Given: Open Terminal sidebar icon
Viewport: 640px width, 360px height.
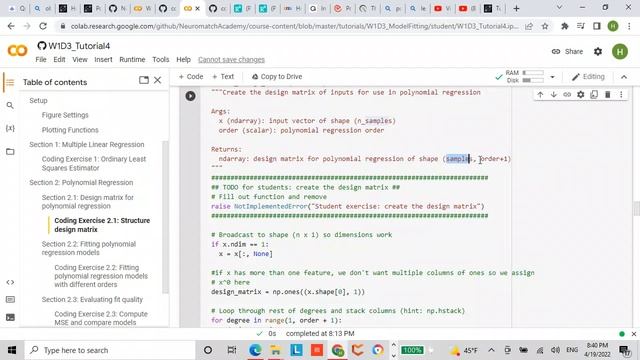Looking at the screenshot, I should click(10, 317).
